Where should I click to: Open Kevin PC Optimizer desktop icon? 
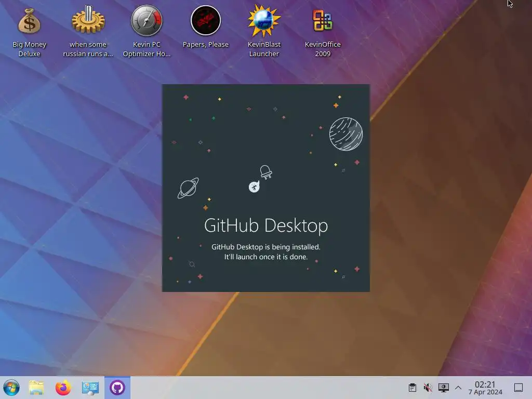147,20
